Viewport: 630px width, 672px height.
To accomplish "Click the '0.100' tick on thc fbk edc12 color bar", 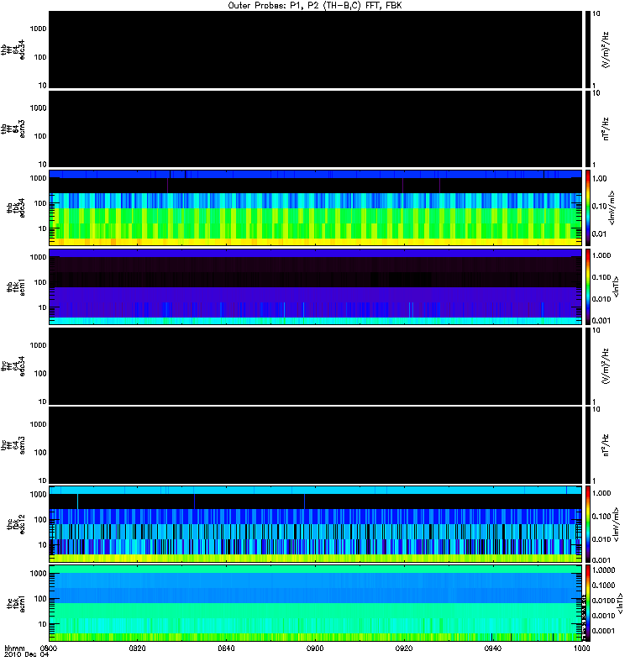I will [601, 517].
